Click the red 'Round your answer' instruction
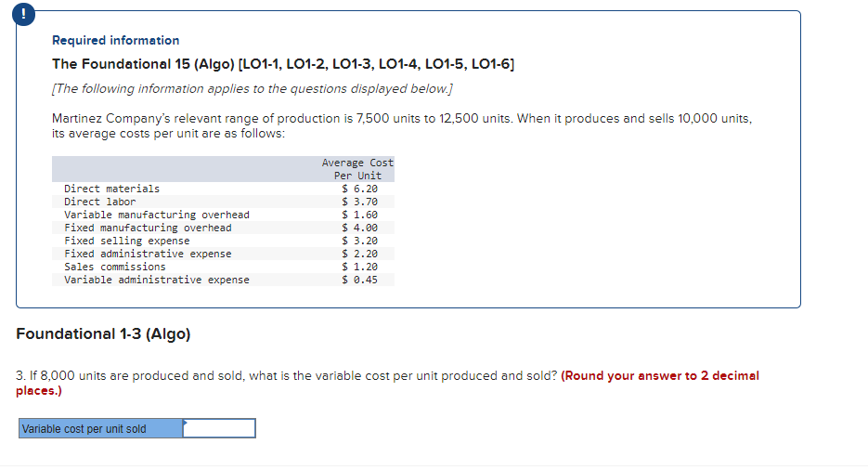This screenshot has height=470, width=868. pyautogui.click(x=387, y=383)
